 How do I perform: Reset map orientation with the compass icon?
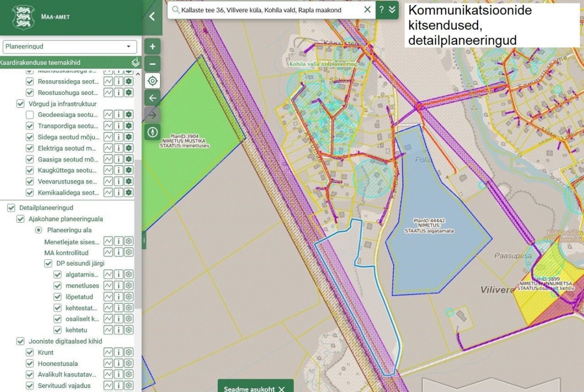(152, 132)
